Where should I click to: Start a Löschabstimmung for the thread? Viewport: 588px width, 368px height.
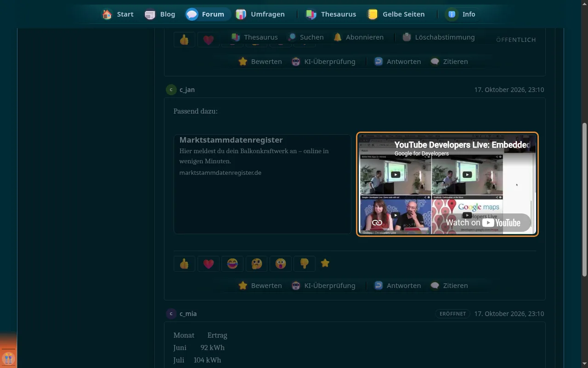pos(438,37)
